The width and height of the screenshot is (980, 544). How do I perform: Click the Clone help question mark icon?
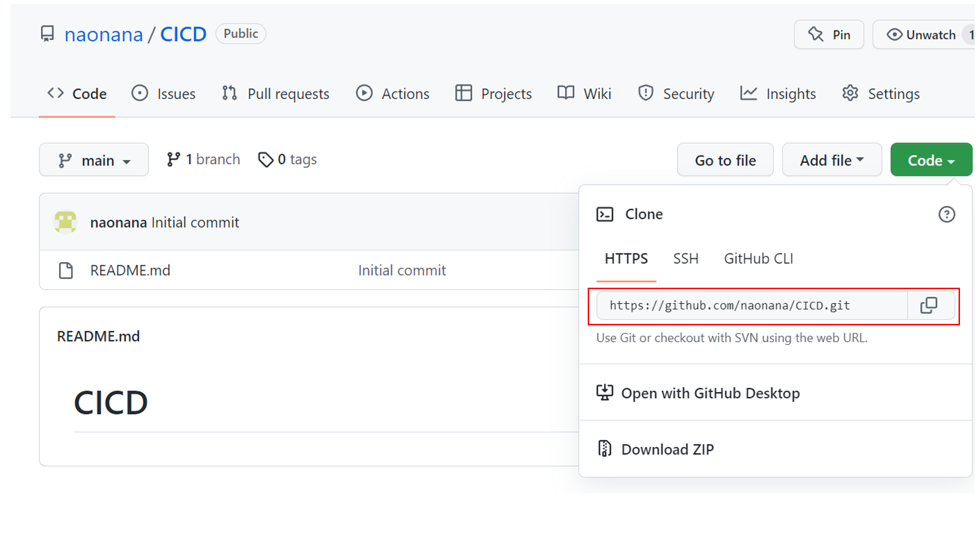coord(946,214)
